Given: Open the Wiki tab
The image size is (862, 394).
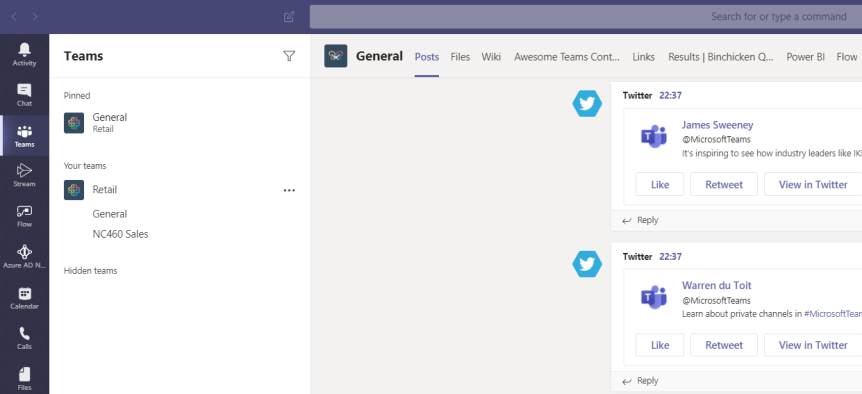Looking at the screenshot, I should (491, 57).
